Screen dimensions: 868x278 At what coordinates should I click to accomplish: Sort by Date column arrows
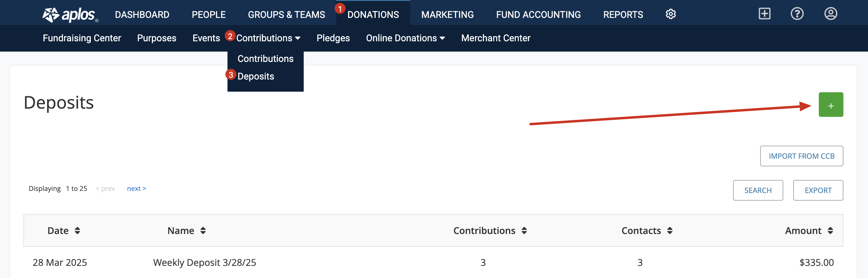[77, 231]
